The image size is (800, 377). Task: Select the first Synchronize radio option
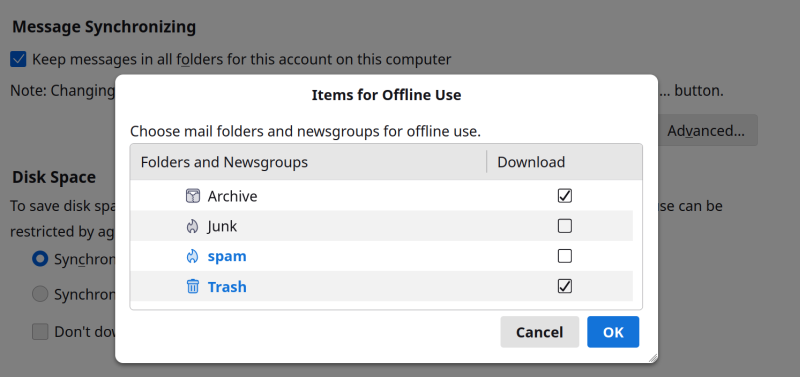pos(40,259)
